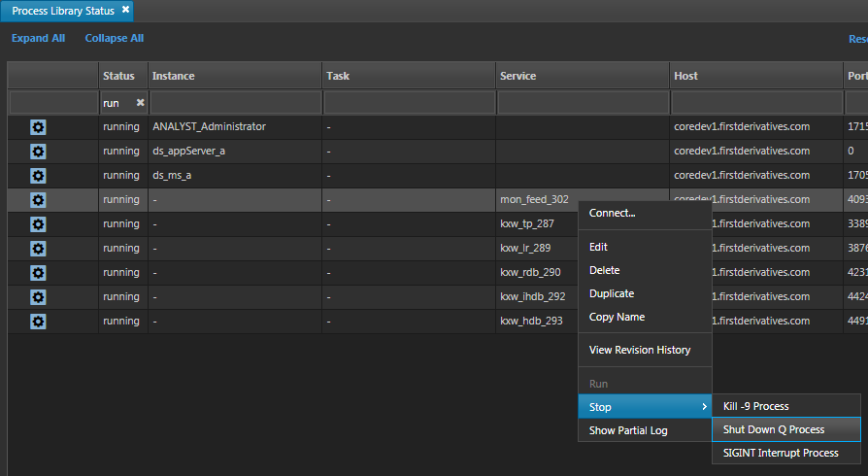Click the kxw_tp_287 service cell
Image resolution: width=868 pixels, height=476 pixels.
pos(537,224)
